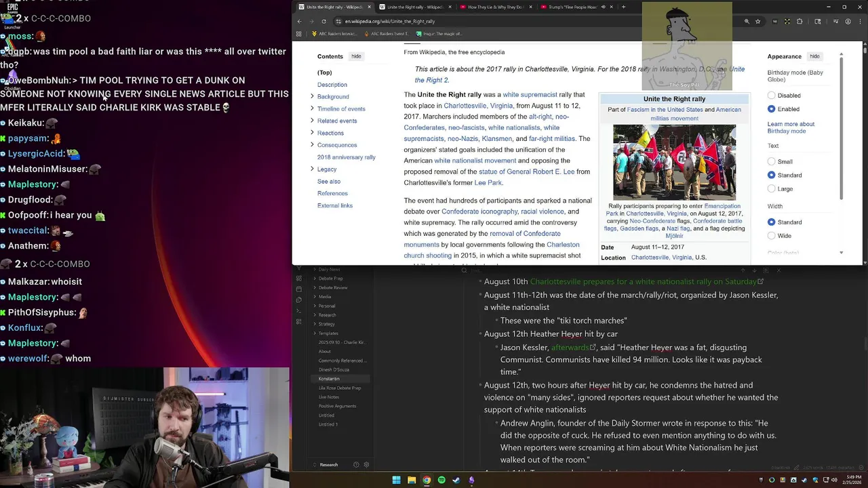Expand Timeline of events section
The height and width of the screenshot is (488, 868).
pyautogui.click(x=312, y=108)
